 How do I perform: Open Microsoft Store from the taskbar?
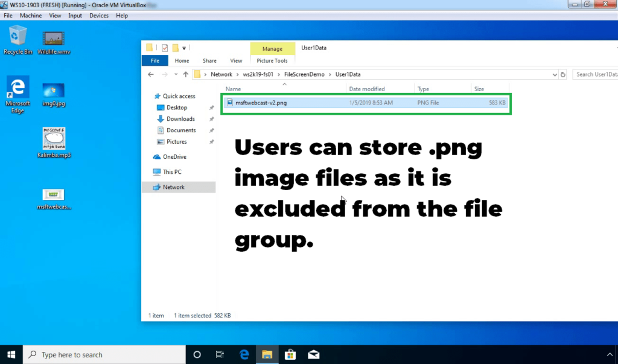click(x=290, y=354)
